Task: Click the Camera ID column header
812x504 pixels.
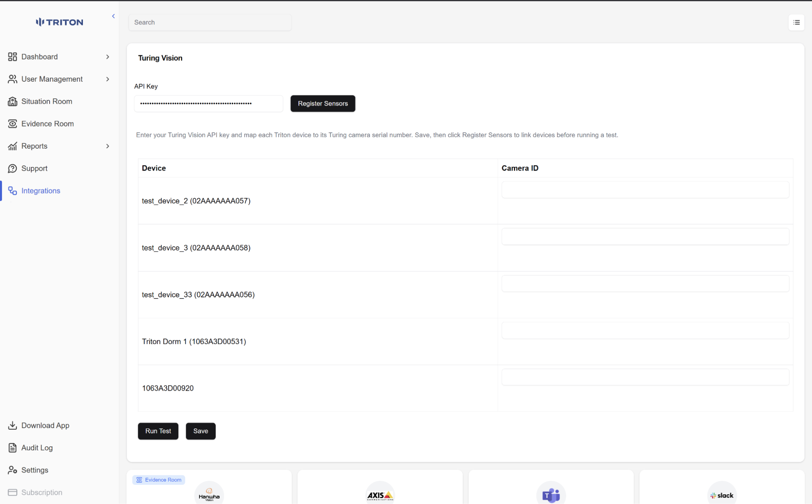Action: pyautogui.click(x=520, y=168)
